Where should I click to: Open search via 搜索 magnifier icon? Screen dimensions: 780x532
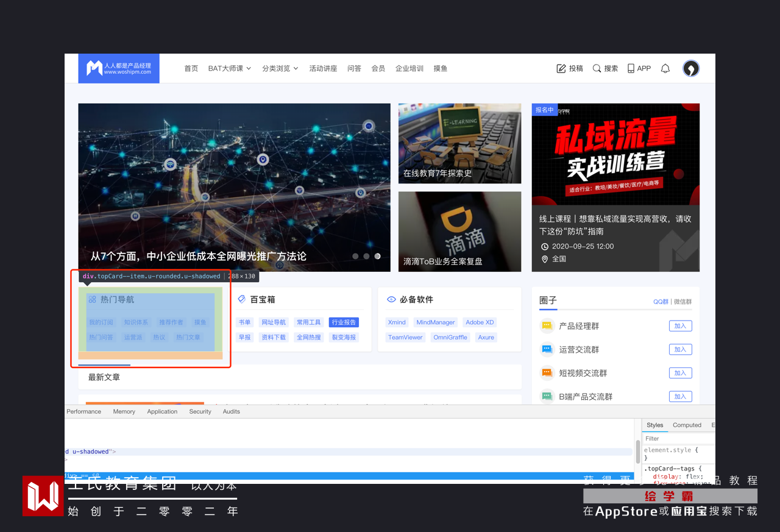pos(597,68)
